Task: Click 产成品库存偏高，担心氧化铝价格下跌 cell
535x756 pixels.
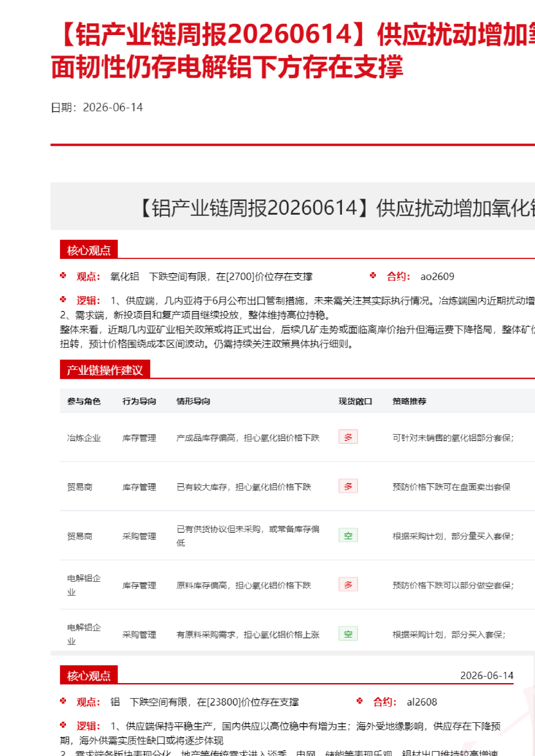Action: pyautogui.click(x=248, y=438)
